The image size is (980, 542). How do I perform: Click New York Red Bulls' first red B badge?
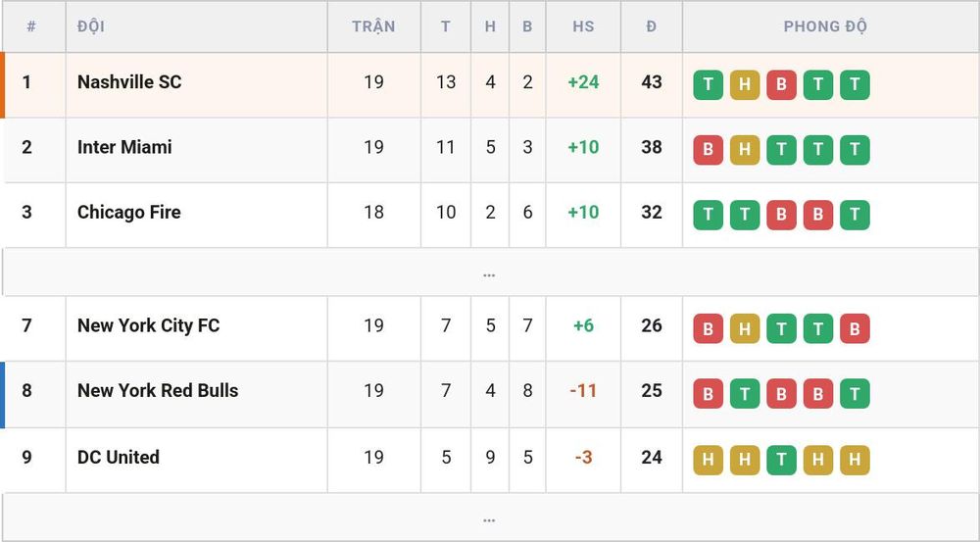(x=708, y=394)
